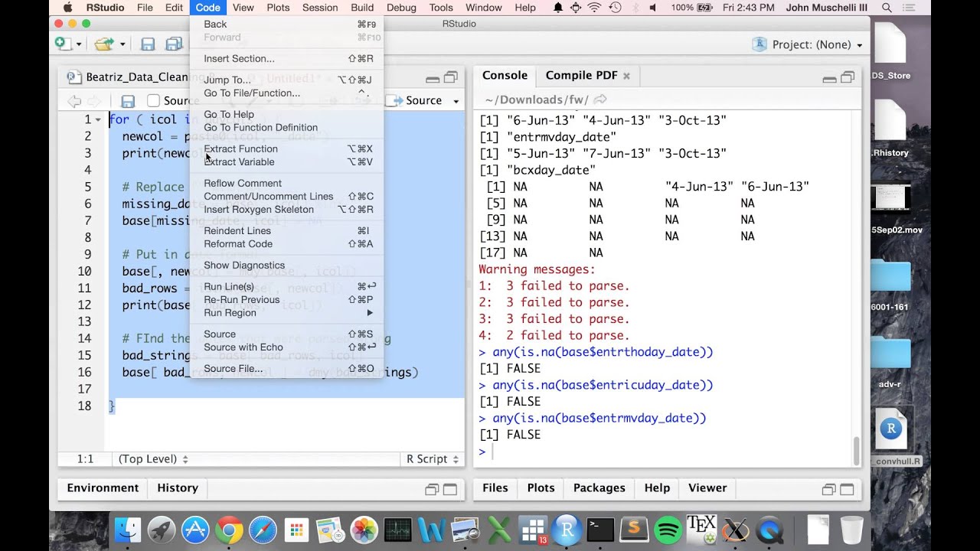Expand the recent files dropdown arrow
Screen dimensions: 980x551
122,44
